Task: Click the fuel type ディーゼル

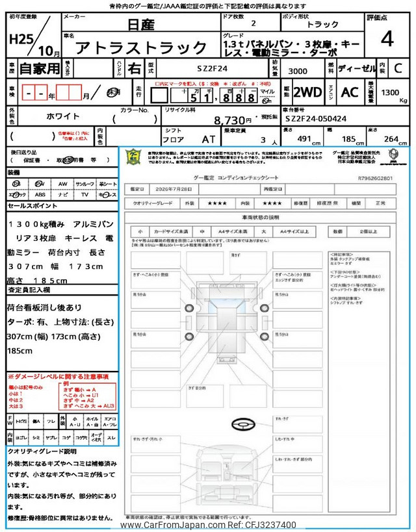Action: click(357, 69)
